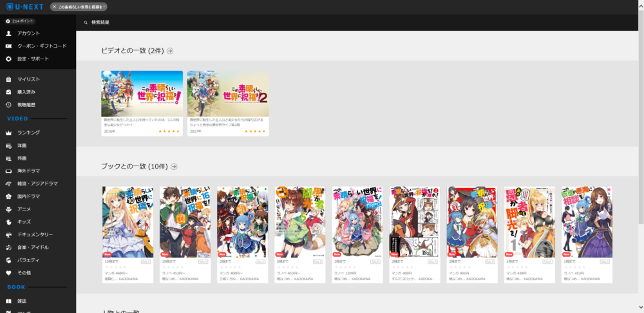The image size is (644, 313).
Task: Open the この素晴らしい世界に祝福を!2 2017 video thumbnail
Action: click(228, 93)
